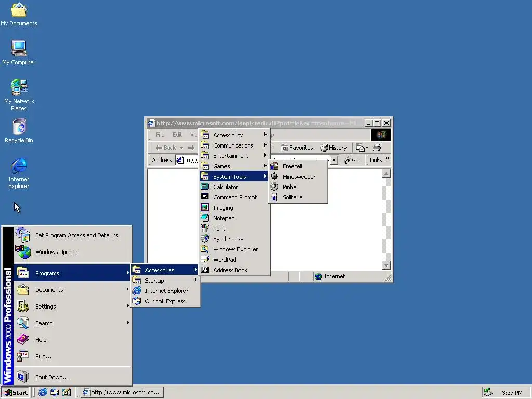
Task: Click the 3:37 PM clock
Action: pos(512,393)
